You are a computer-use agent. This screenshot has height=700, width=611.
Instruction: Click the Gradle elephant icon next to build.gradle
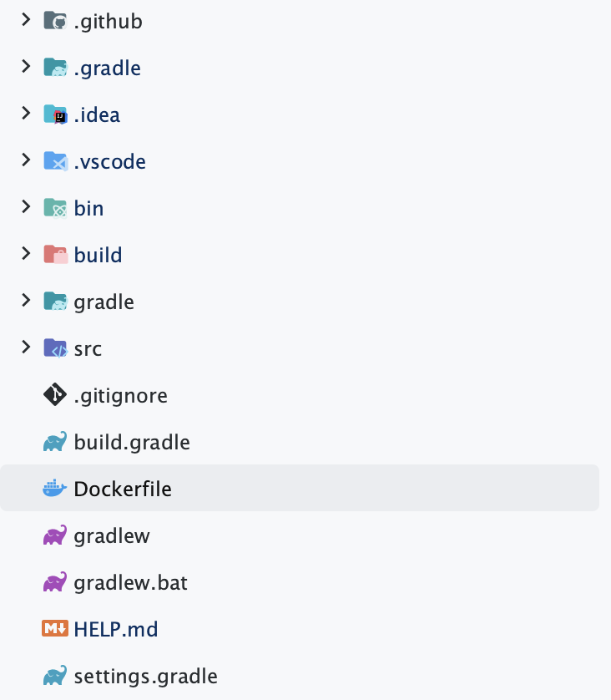pos(53,441)
